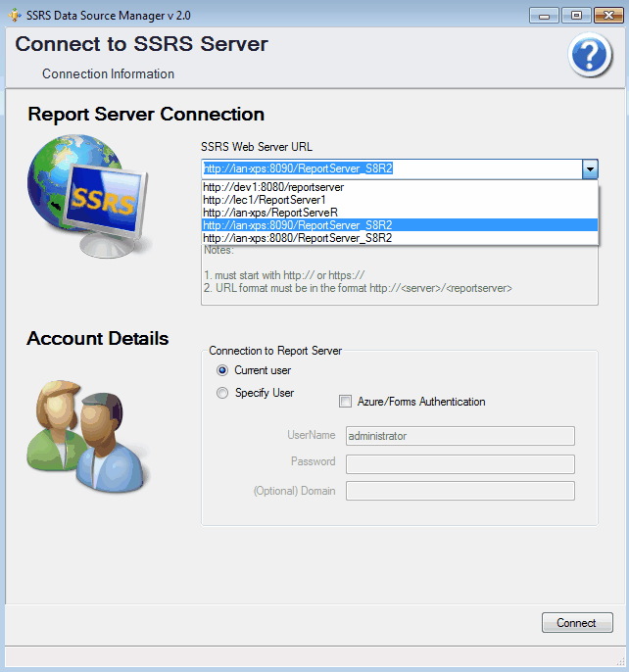Choose http://ian-xps:8080/ReportServer_S8R2 entry
Viewport: 629px width, 672px height.
[x=400, y=238]
